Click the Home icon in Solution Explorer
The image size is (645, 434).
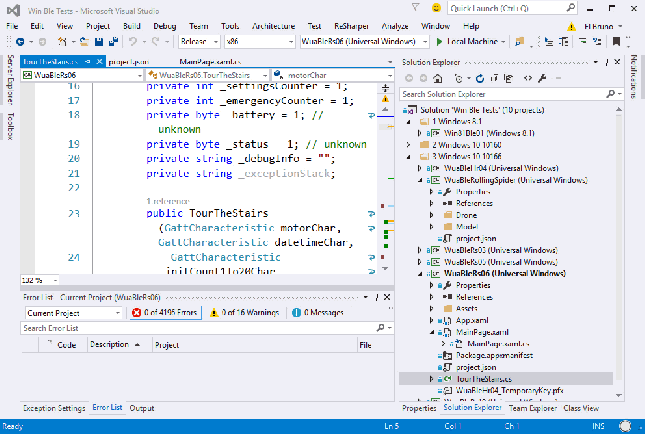(436, 78)
